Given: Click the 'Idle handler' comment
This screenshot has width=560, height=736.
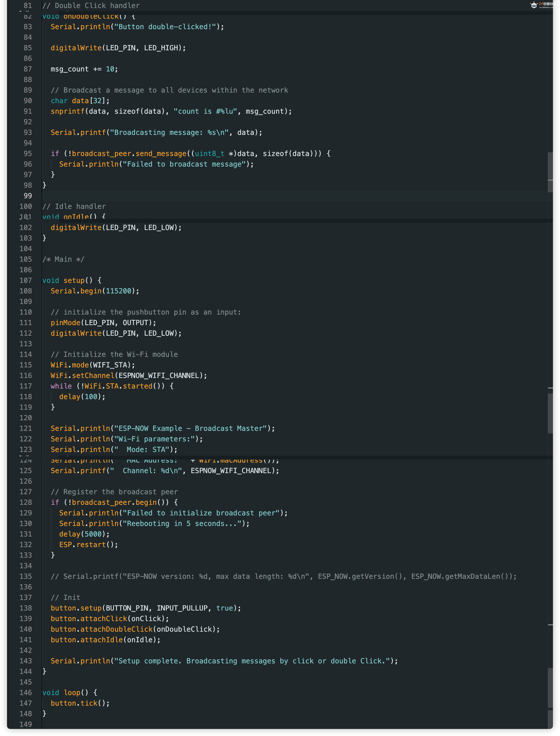Looking at the screenshot, I should [74, 207].
